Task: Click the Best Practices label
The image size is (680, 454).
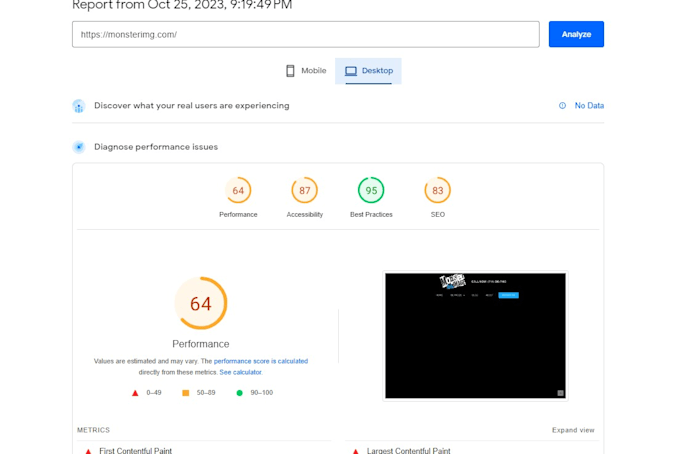Action: pyautogui.click(x=371, y=215)
